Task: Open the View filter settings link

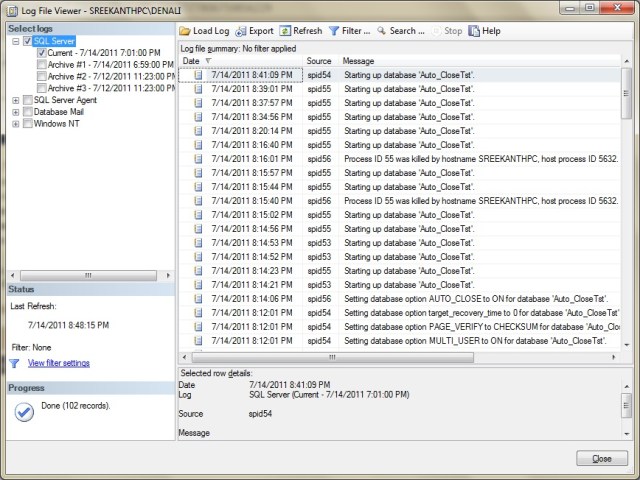Action: (59, 363)
